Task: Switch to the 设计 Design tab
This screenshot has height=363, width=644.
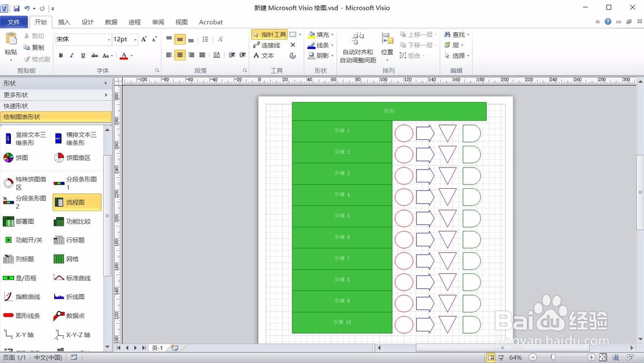Action: (x=88, y=22)
